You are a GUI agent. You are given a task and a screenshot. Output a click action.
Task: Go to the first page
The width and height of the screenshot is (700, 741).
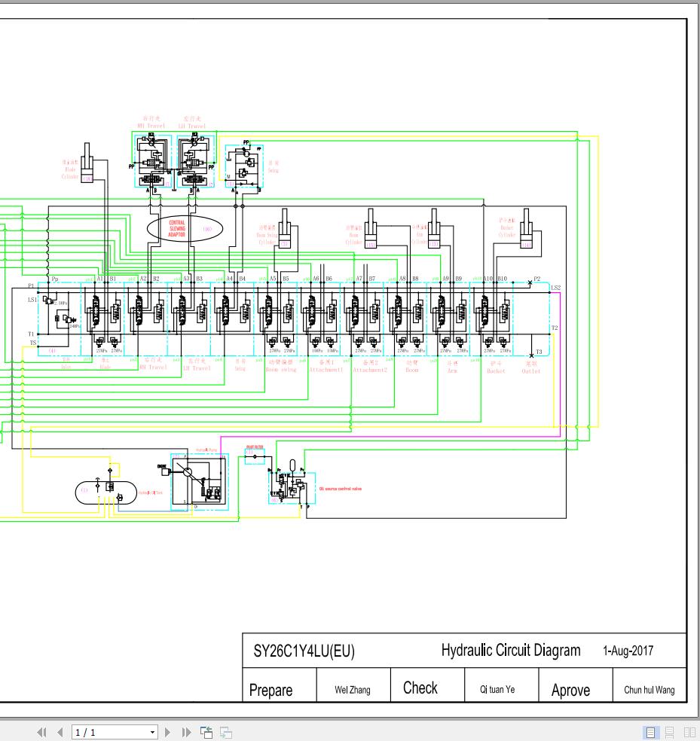pos(41,732)
